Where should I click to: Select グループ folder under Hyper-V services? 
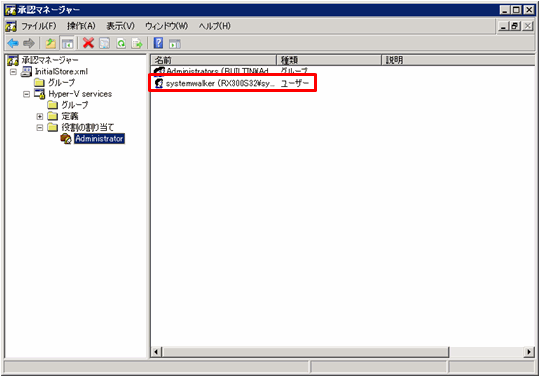pyautogui.click(x=75, y=105)
